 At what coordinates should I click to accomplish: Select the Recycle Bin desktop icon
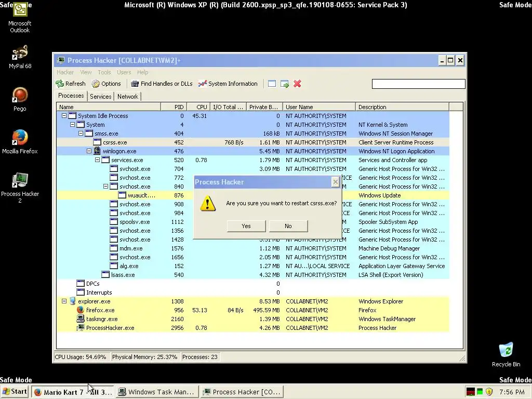pyautogui.click(x=506, y=355)
